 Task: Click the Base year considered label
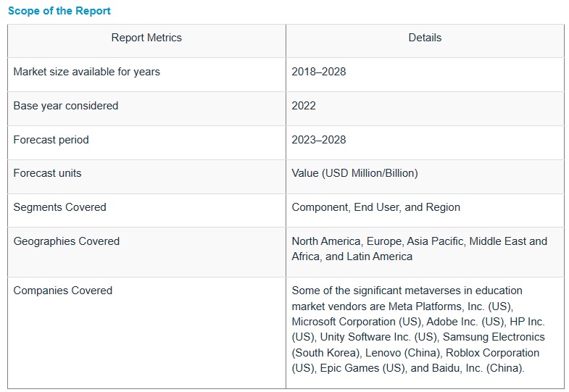65,106
